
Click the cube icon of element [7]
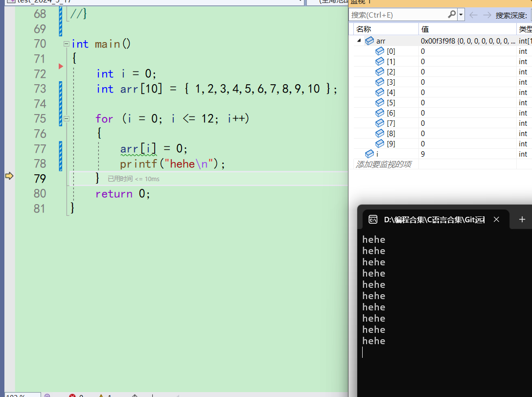(380, 123)
